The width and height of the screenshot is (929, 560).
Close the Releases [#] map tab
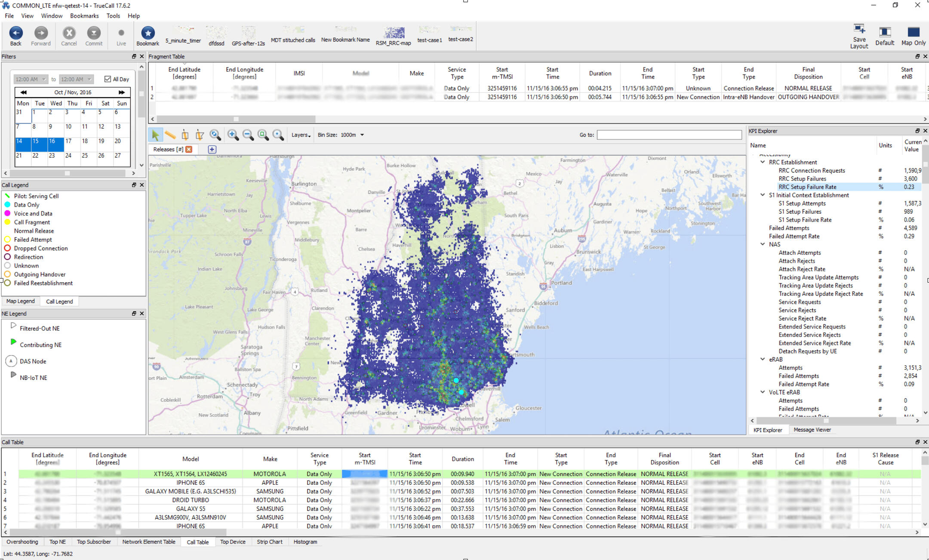[x=189, y=149]
